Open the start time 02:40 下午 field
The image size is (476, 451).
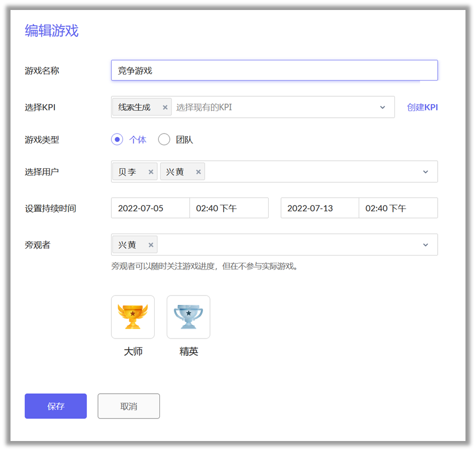[229, 208]
